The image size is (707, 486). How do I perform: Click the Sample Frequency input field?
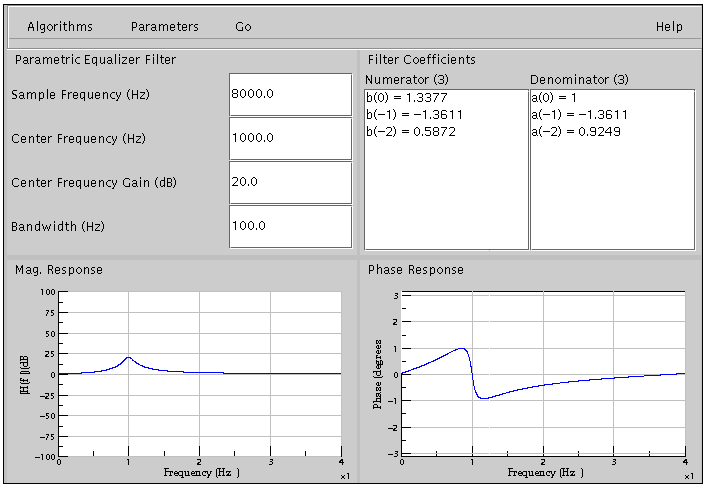coord(290,94)
